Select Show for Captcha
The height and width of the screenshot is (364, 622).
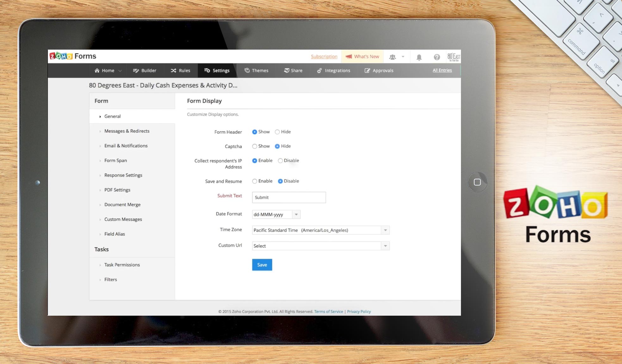255,146
